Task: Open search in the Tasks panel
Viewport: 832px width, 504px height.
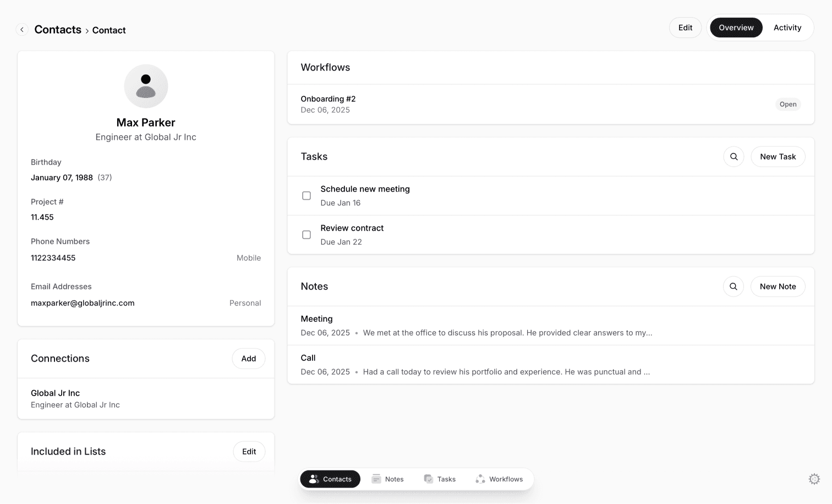Action: pyautogui.click(x=734, y=156)
